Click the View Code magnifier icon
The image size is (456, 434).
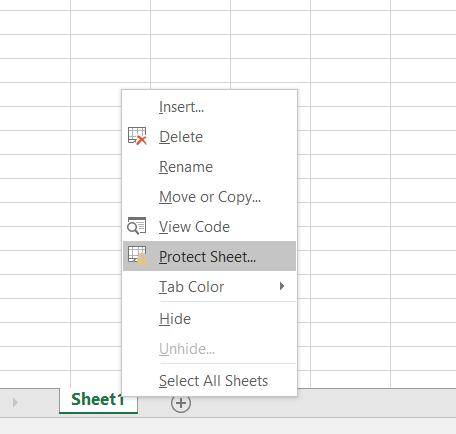click(x=137, y=226)
